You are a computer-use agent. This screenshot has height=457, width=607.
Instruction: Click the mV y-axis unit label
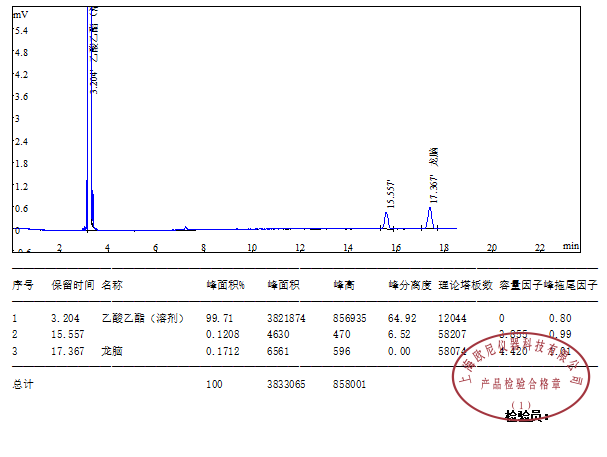tap(21, 15)
